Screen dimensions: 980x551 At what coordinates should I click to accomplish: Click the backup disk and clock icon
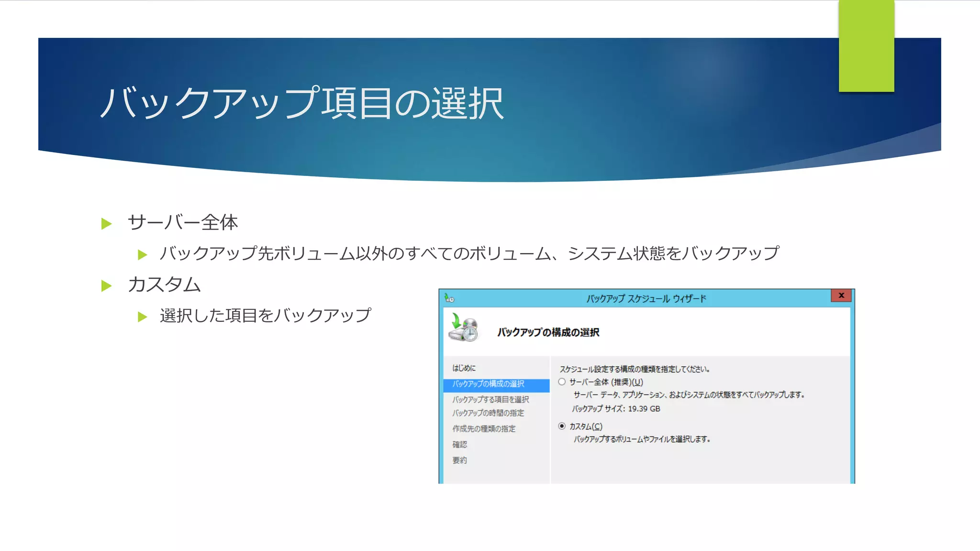point(463,328)
